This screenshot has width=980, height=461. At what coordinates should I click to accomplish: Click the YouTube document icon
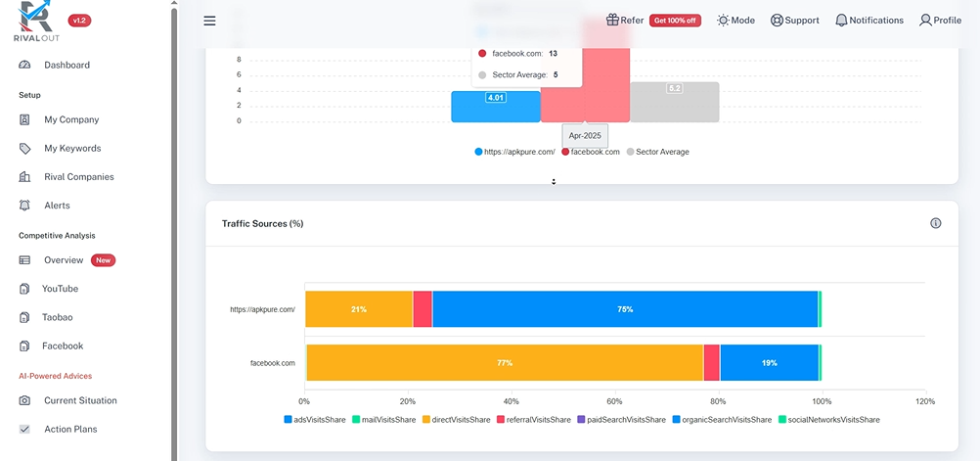24,289
